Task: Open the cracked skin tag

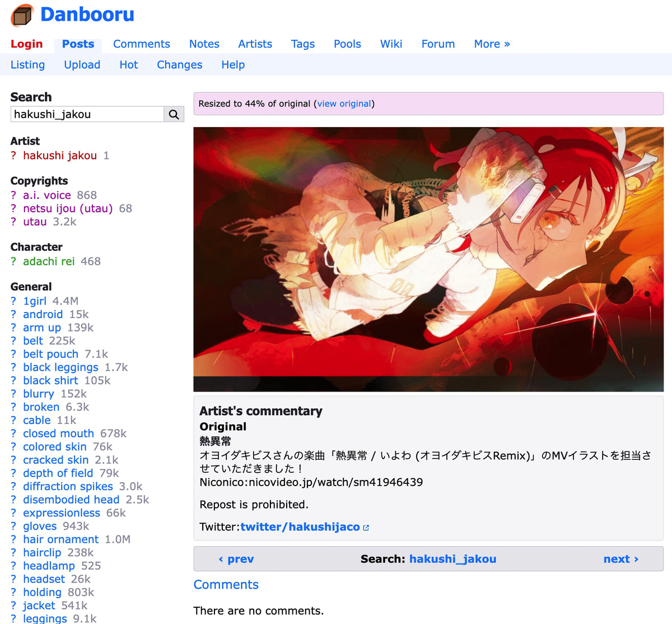Action: [x=55, y=460]
